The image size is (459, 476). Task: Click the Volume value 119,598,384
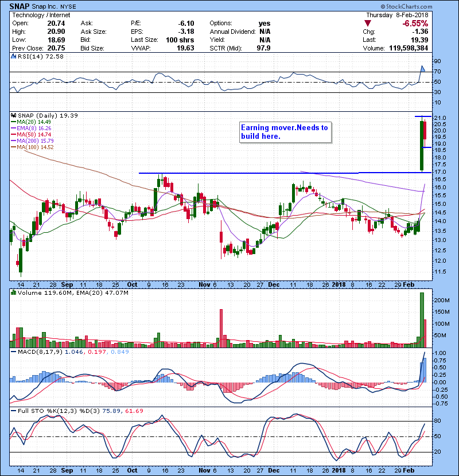point(409,48)
